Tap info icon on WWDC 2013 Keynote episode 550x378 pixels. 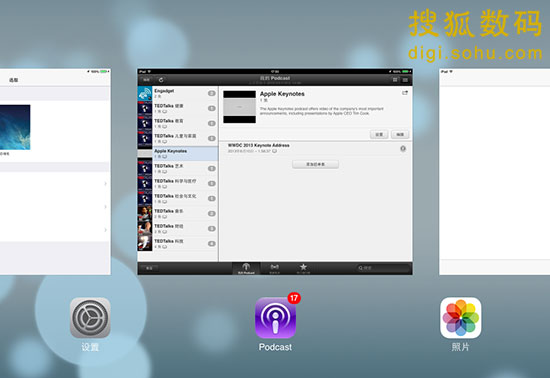[403, 149]
